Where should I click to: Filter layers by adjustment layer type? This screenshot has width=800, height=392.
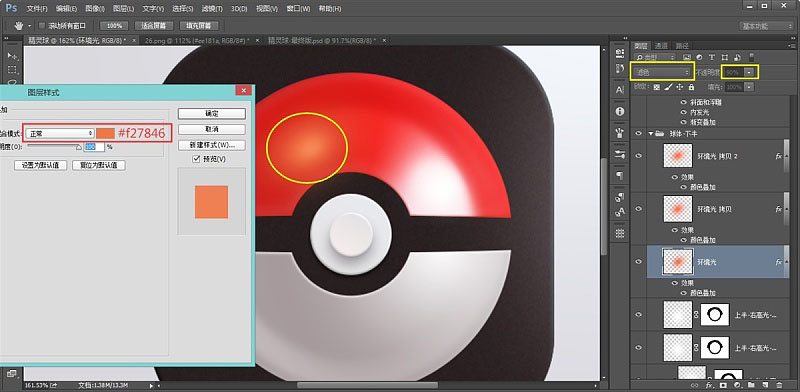point(699,57)
